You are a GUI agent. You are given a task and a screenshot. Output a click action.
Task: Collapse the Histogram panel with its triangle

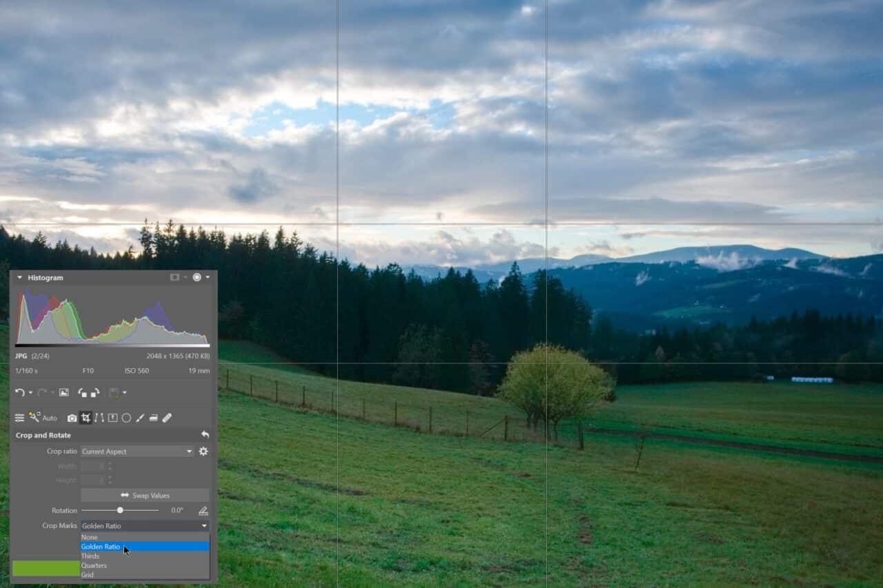19,277
